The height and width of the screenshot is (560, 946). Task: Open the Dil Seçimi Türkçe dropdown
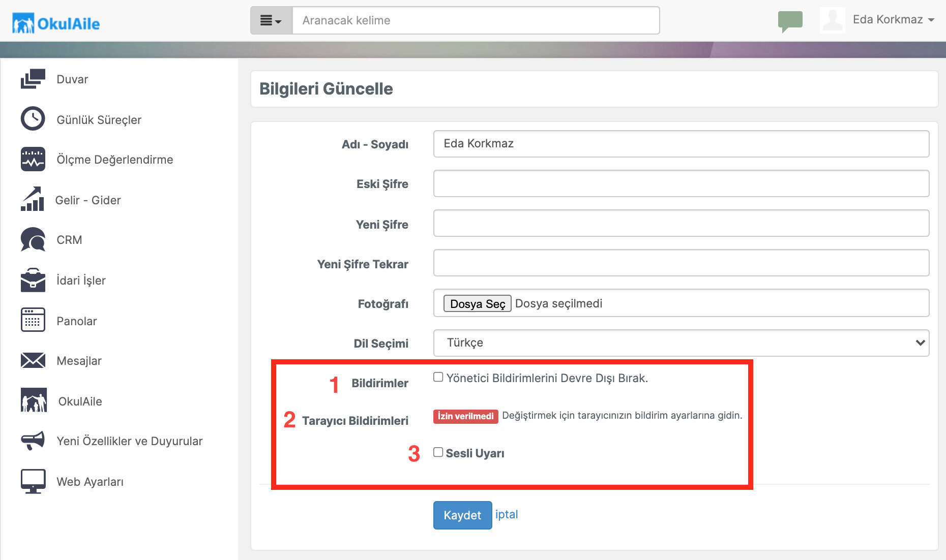[x=681, y=343]
